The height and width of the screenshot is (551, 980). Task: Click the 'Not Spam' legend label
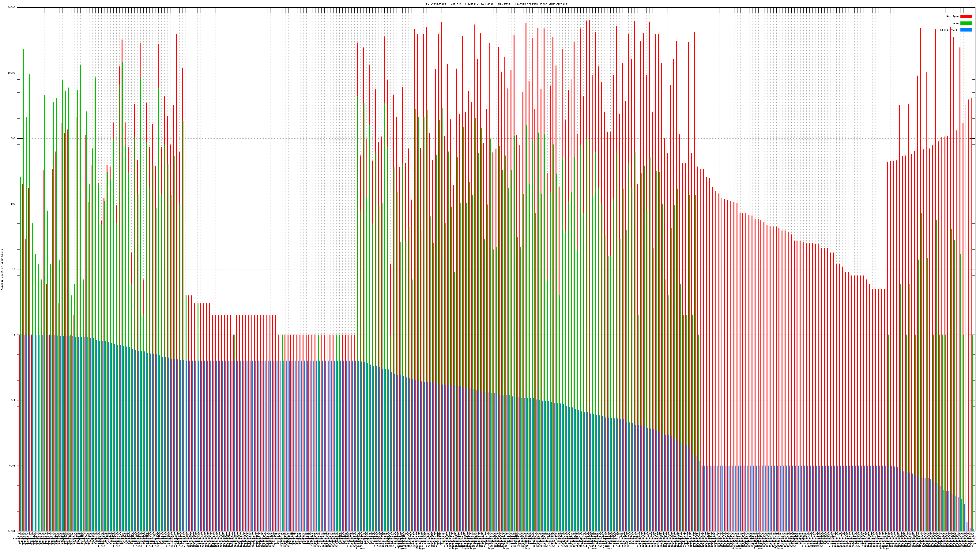click(x=953, y=16)
